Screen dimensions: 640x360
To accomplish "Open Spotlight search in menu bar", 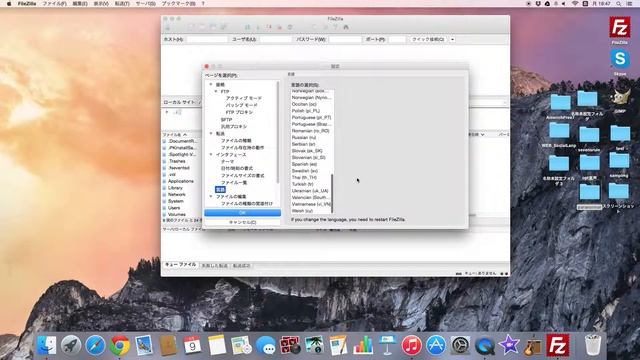I will pos(619,4).
